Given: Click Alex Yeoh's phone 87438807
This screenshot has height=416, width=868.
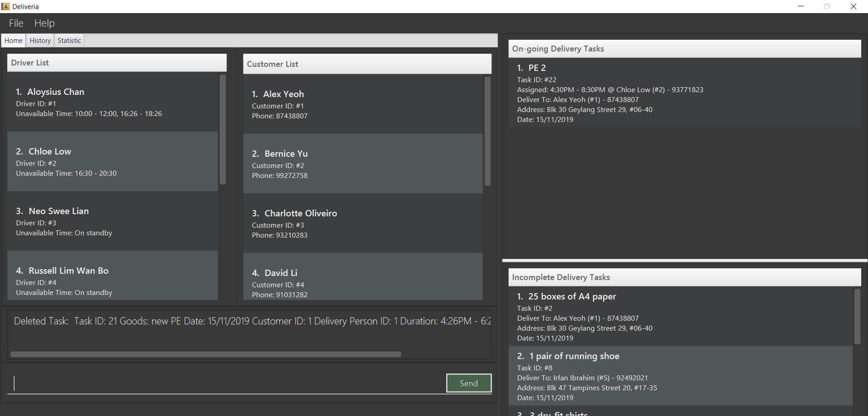Looking at the screenshot, I should pos(279,116).
